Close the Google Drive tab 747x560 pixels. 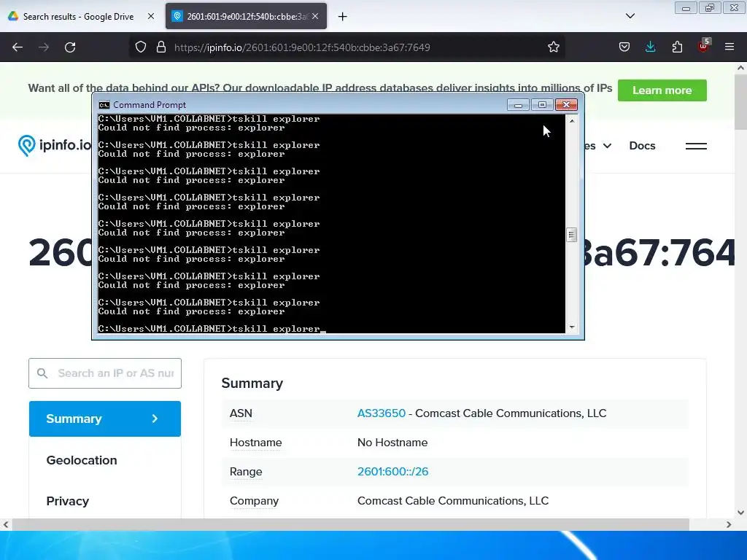coord(150,16)
